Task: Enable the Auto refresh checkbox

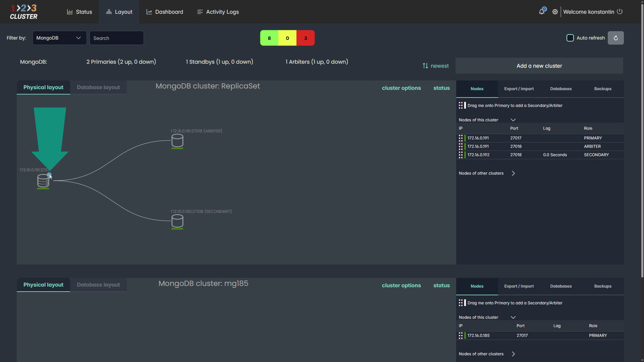Action: [x=570, y=38]
